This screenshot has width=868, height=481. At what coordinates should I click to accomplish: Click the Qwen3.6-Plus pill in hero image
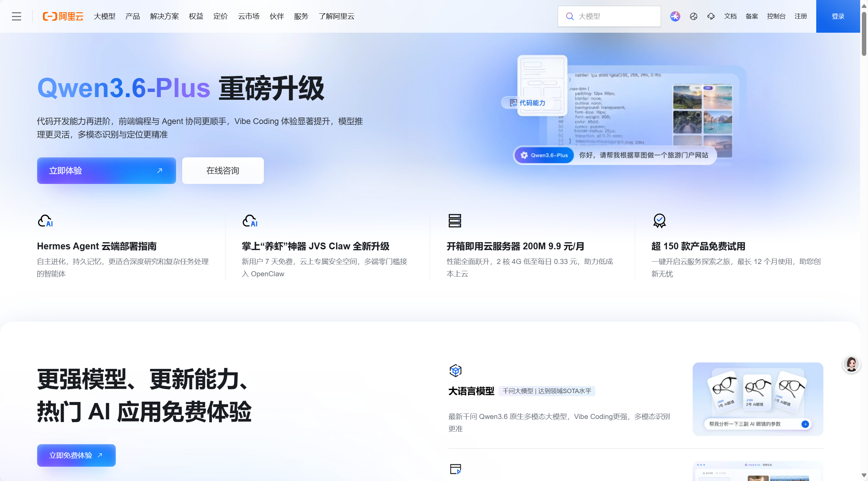tap(544, 155)
